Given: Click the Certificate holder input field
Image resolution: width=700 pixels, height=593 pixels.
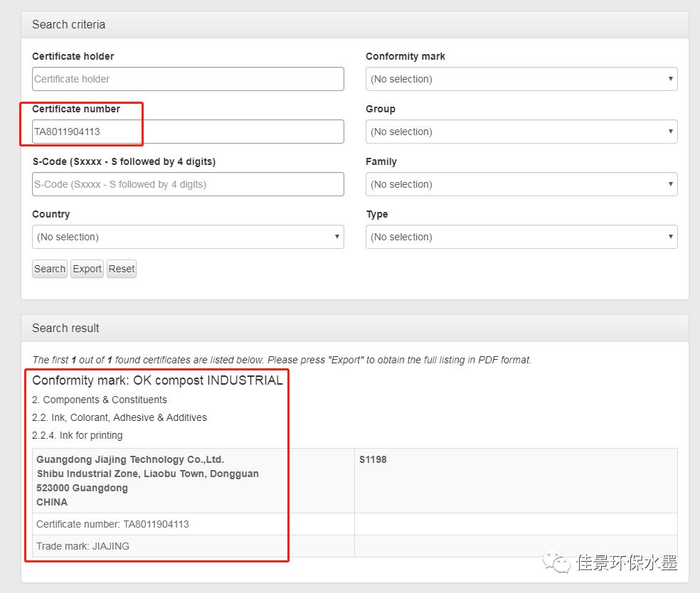Looking at the screenshot, I should pyautogui.click(x=188, y=79).
